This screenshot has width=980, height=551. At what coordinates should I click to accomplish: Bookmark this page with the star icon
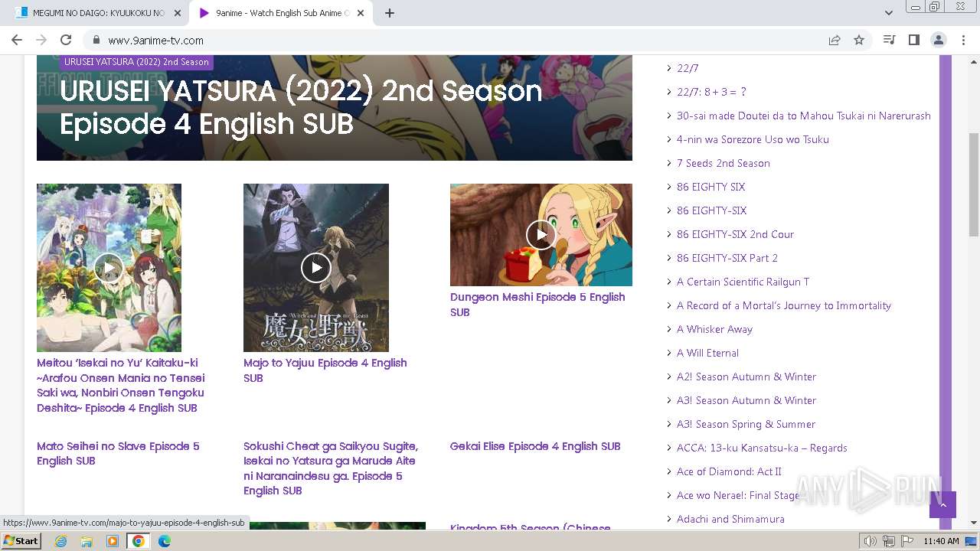pyautogui.click(x=859, y=41)
